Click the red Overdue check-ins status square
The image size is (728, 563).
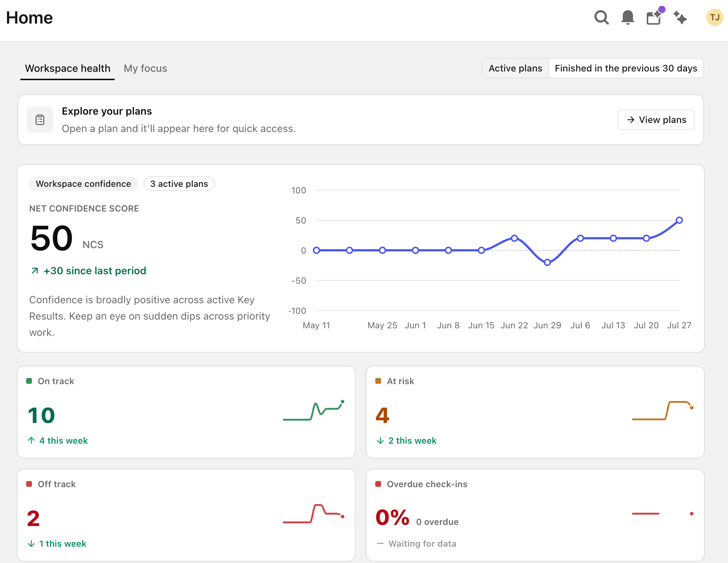point(378,484)
